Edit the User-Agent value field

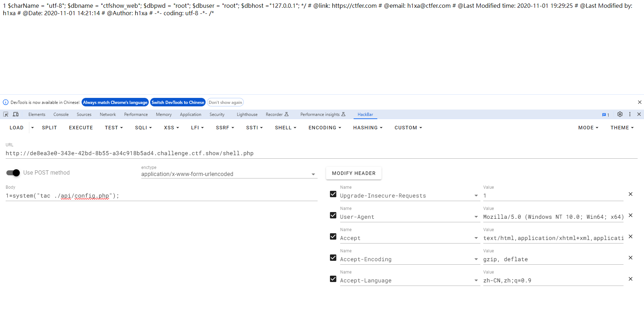coord(553,217)
